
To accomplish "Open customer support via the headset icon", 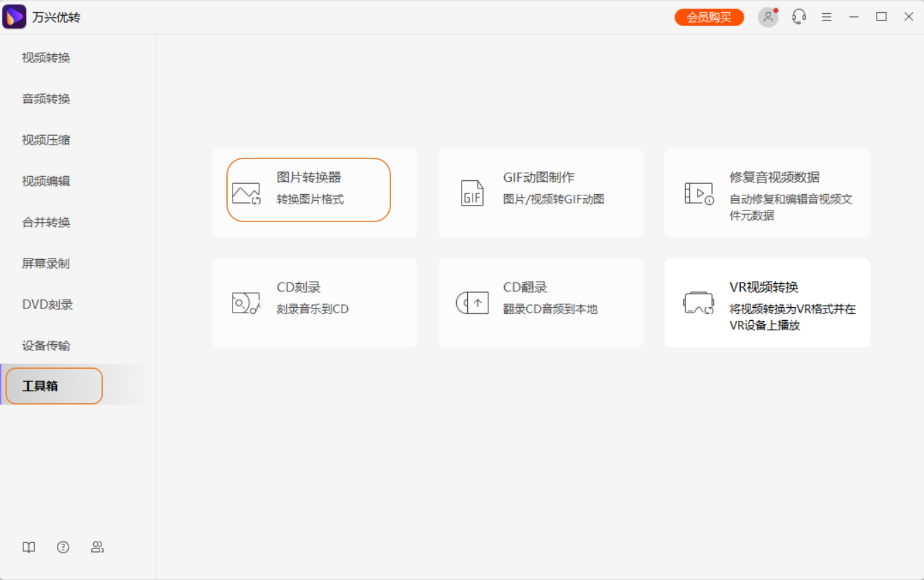I will (x=798, y=16).
